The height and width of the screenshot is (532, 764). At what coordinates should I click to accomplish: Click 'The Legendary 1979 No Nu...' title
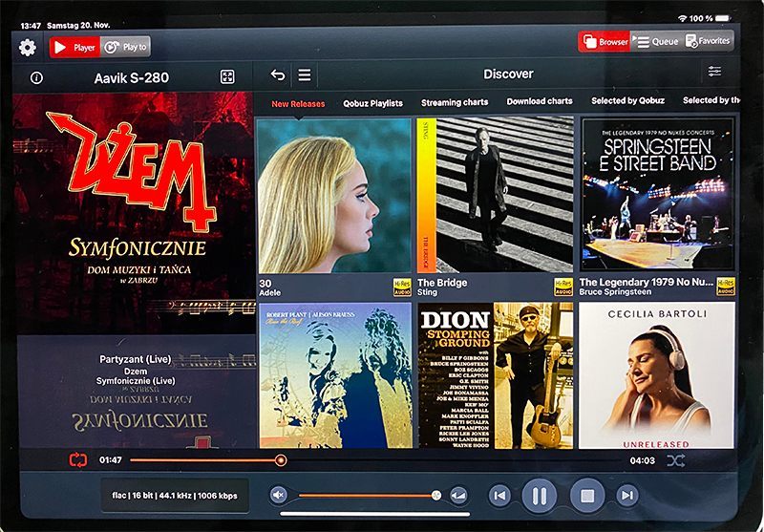click(x=647, y=282)
